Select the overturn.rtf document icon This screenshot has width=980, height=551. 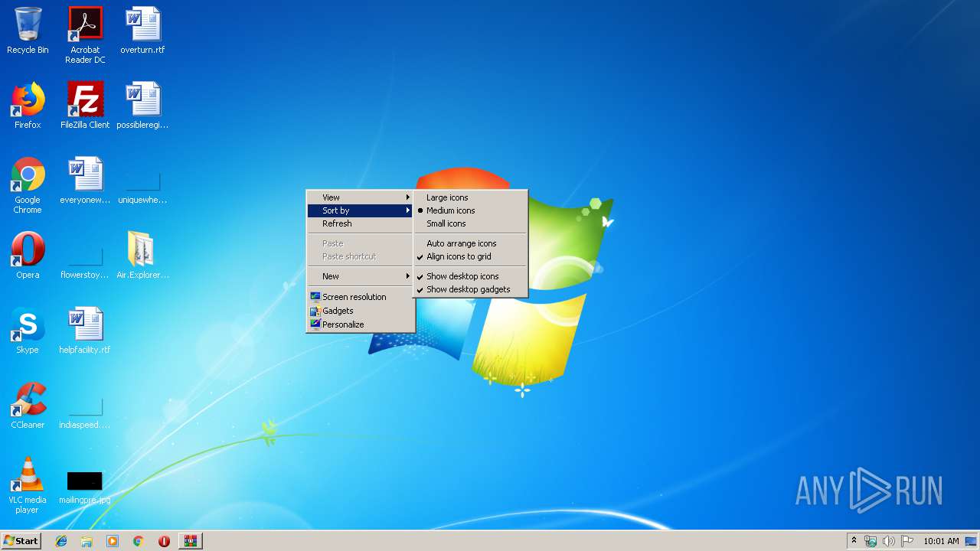click(x=142, y=31)
